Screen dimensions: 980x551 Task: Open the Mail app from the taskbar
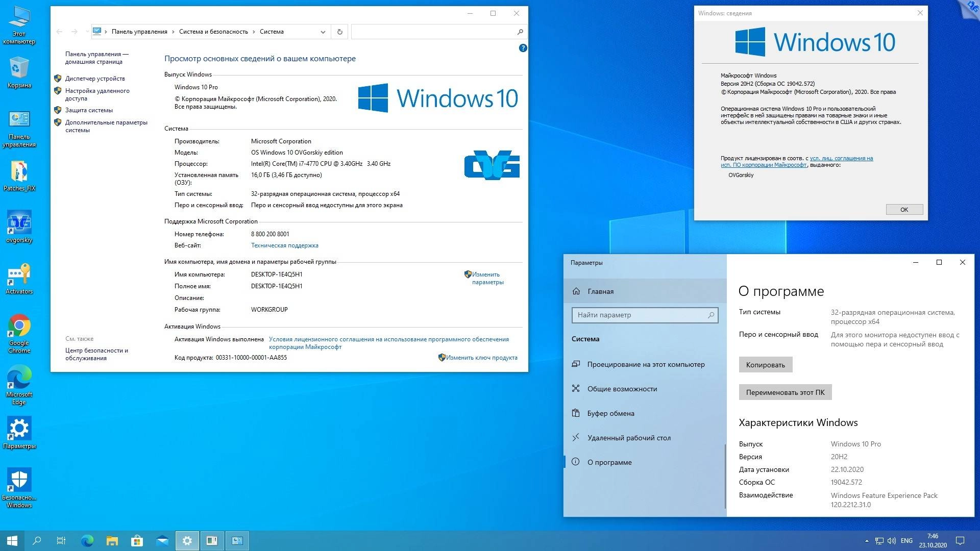pos(162,540)
